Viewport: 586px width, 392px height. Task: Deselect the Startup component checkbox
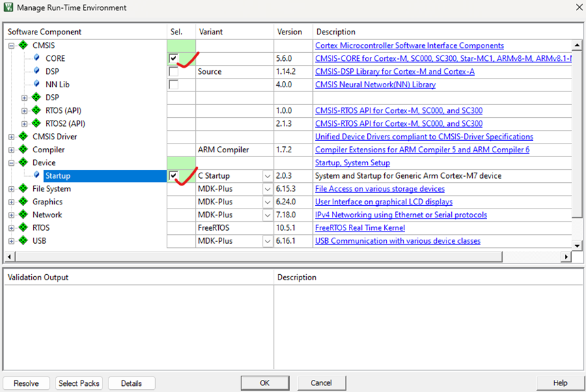[173, 175]
